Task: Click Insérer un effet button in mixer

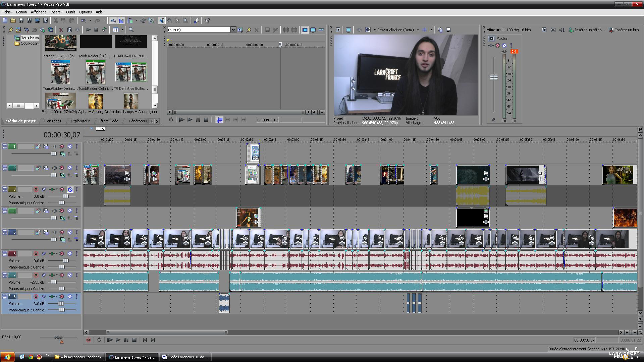Action: pos(587,30)
